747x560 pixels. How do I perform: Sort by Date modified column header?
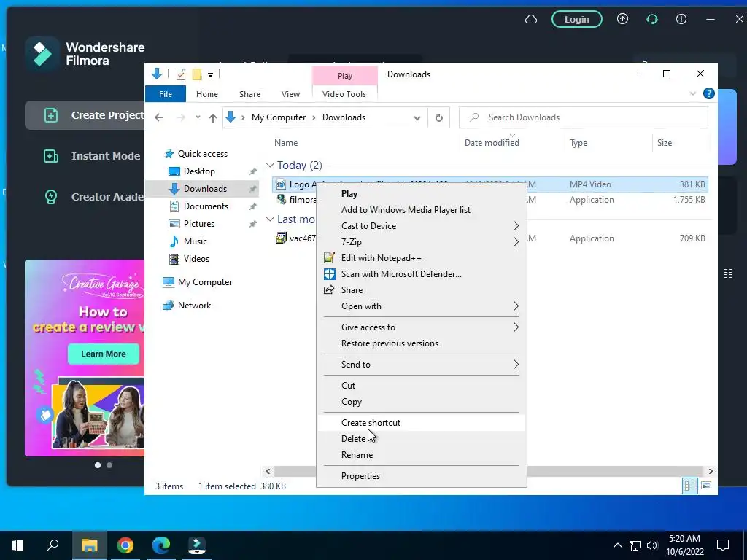coord(492,143)
